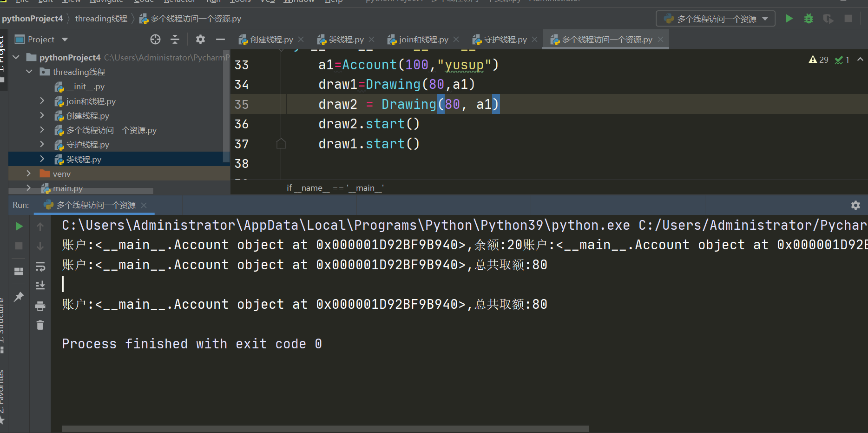Click draw2.start() on line 36
Image resolution: width=868 pixels, height=433 pixels.
click(369, 124)
